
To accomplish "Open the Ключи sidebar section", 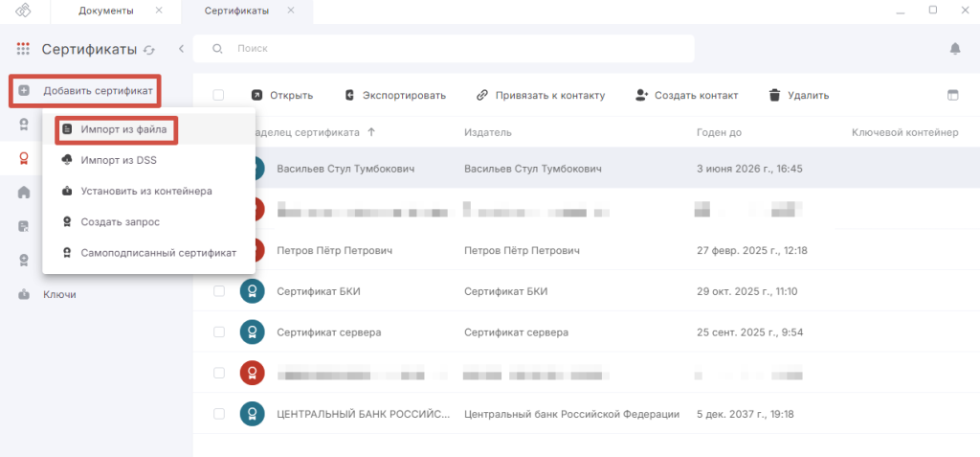I will point(59,294).
